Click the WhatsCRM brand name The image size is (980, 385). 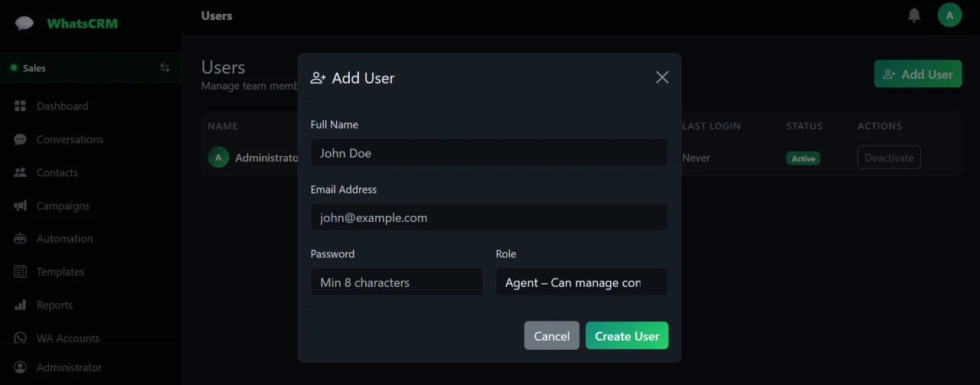pyautogui.click(x=83, y=23)
